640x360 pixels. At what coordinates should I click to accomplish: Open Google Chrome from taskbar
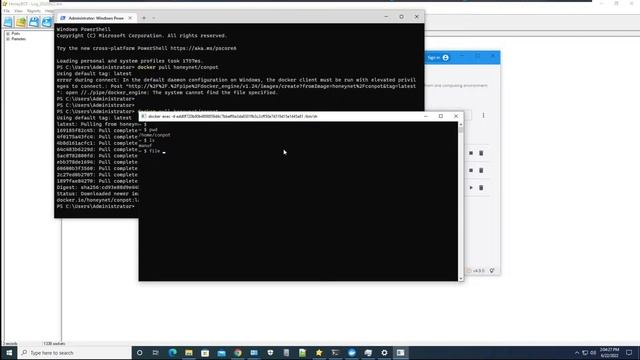point(238,353)
